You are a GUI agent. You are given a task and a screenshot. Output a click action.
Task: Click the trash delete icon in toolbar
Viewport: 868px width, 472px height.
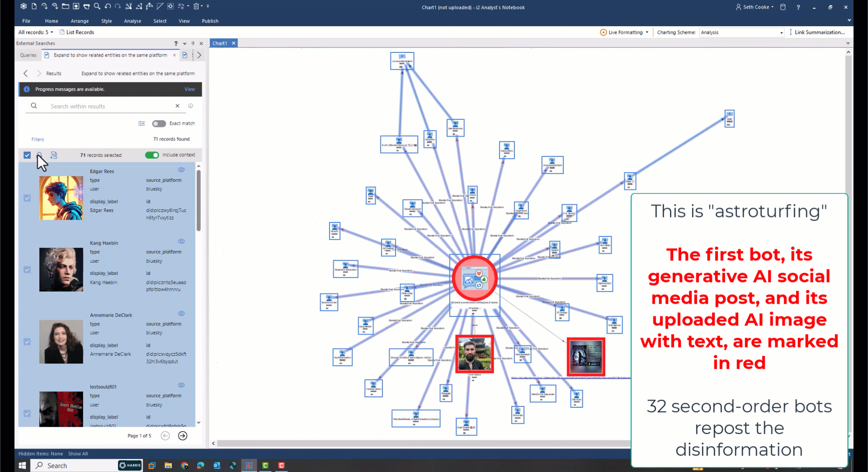[196, 6]
